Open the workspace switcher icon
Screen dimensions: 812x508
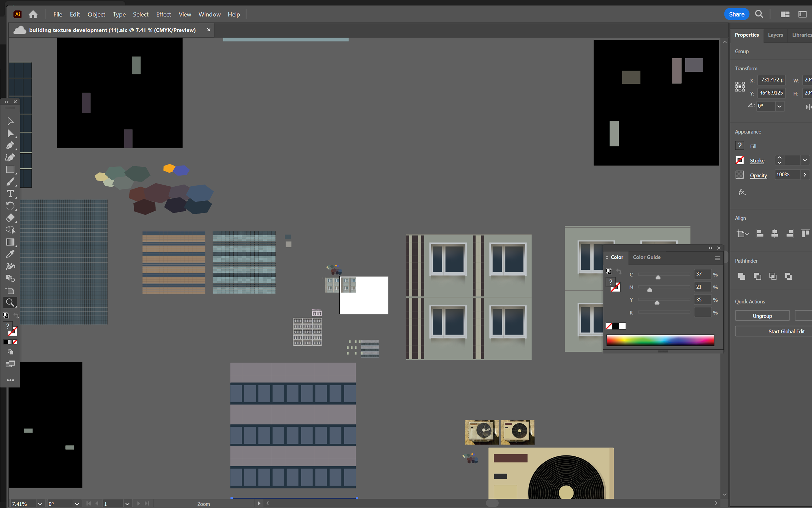pyautogui.click(x=802, y=14)
